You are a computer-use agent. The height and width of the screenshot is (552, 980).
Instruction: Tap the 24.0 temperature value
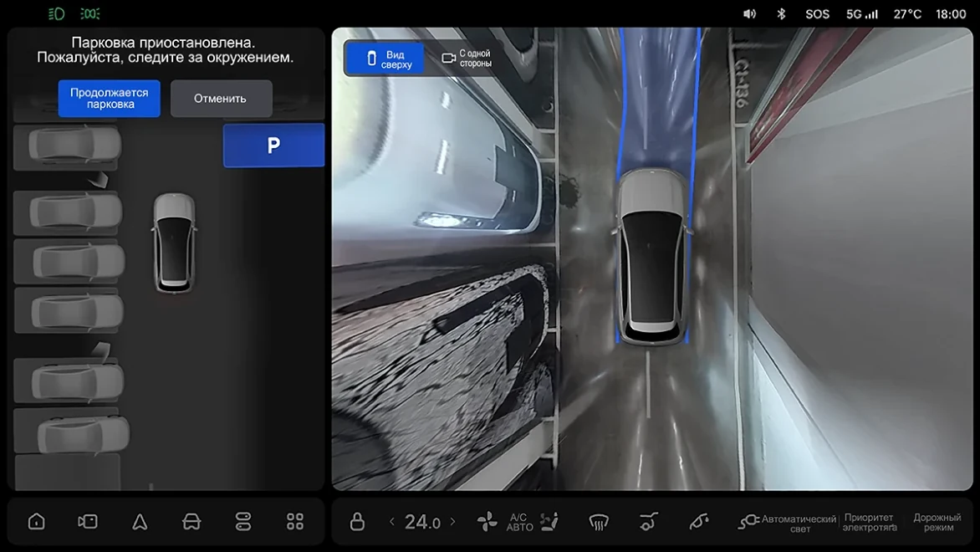(x=422, y=522)
